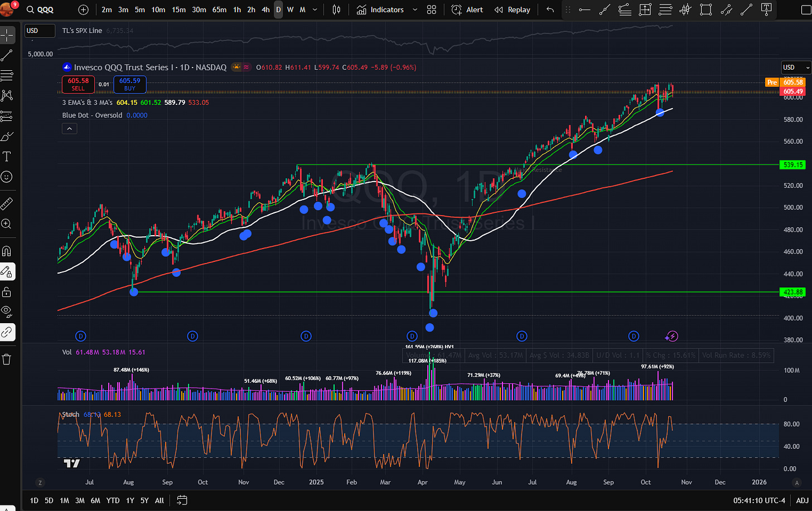Start bar Replay mode
Image resolution: width=812 pixels, height=511 pixels.
(x=512, y=9)
